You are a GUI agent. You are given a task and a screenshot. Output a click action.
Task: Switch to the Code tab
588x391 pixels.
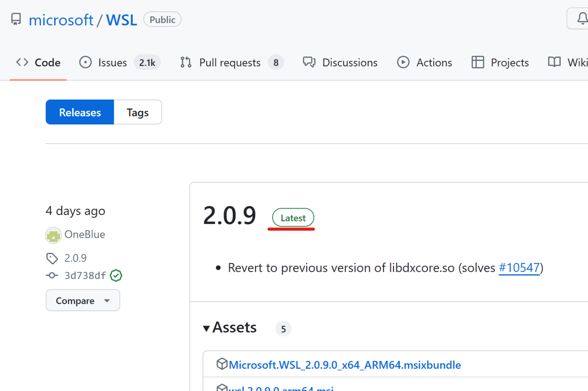pyautogui.click(x=38, y=63)
